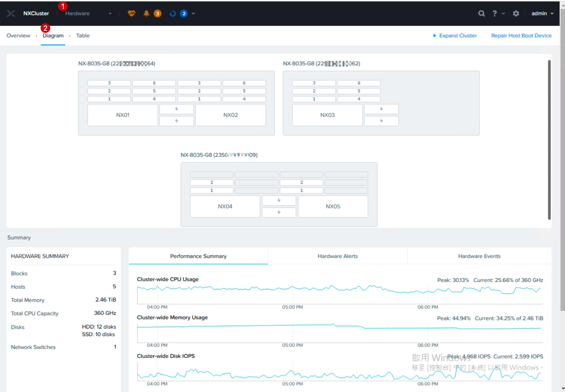Click the diagram panel vertical scrollbar

tap(549, 140)
